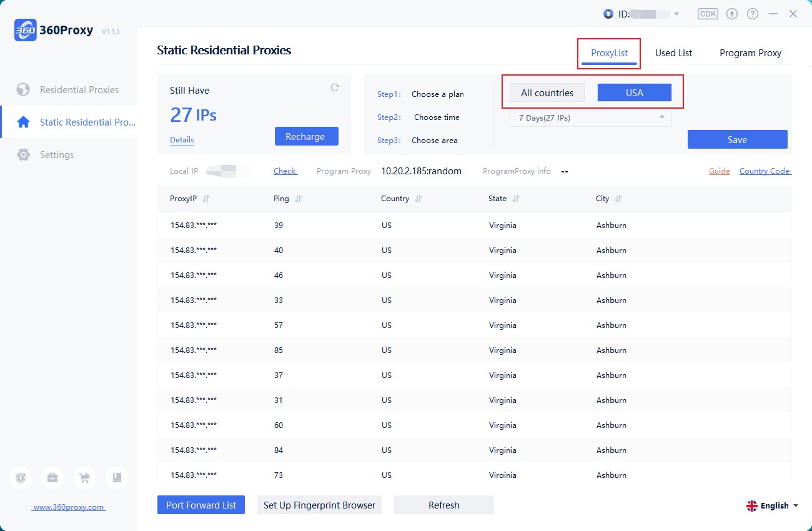The image size is (812, 531).
Task: Click the Refresh button
Action: (444, 505)
